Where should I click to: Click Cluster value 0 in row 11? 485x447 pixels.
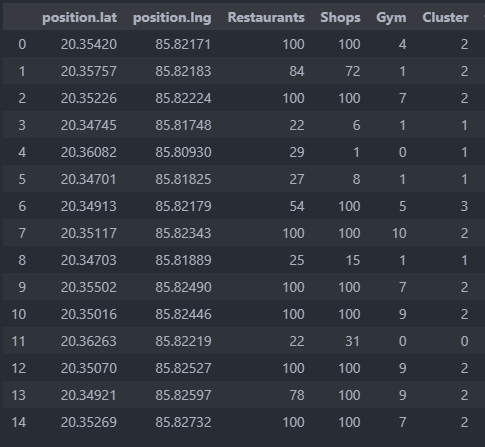(464, 341)
